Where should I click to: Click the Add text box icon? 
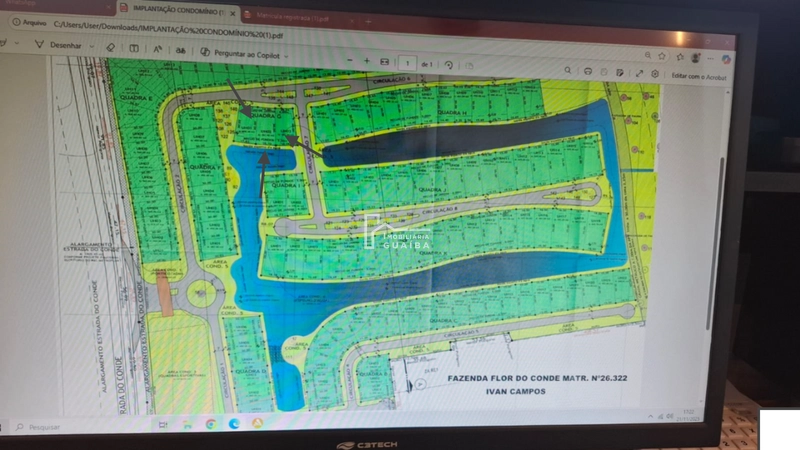[x=132, y=47]
